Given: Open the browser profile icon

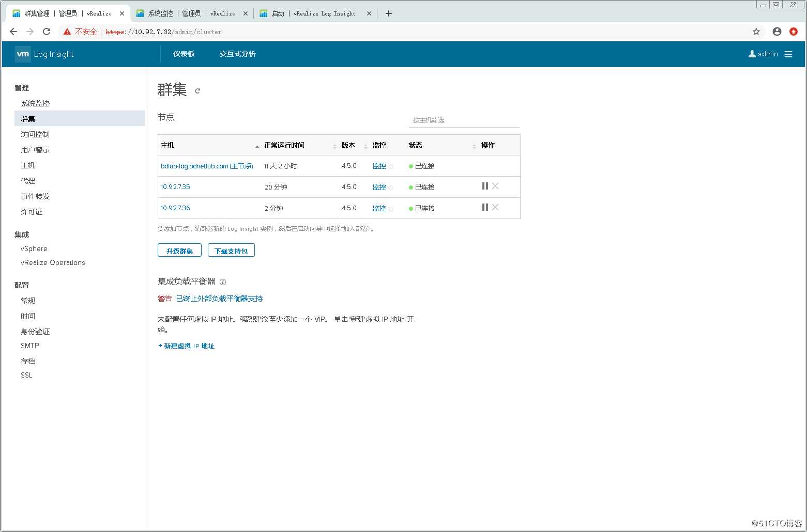Looking at the screenshot, I should (x=777, y=32).
